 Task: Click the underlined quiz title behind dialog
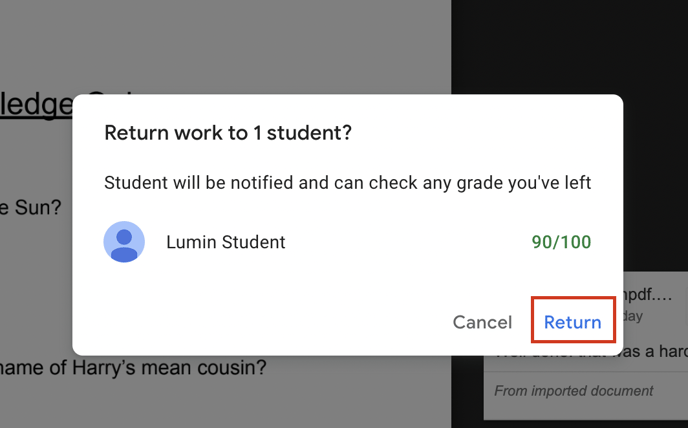[36, 104]
